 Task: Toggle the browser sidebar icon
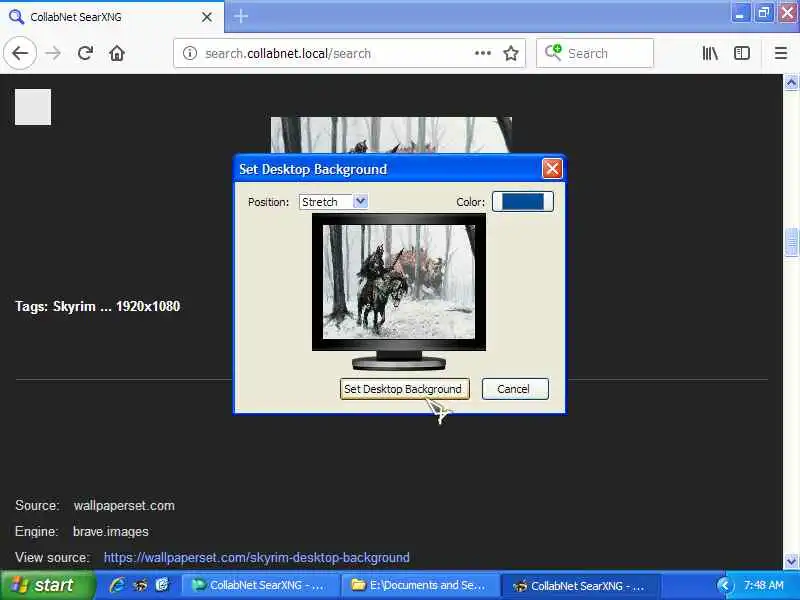(742, 53)
